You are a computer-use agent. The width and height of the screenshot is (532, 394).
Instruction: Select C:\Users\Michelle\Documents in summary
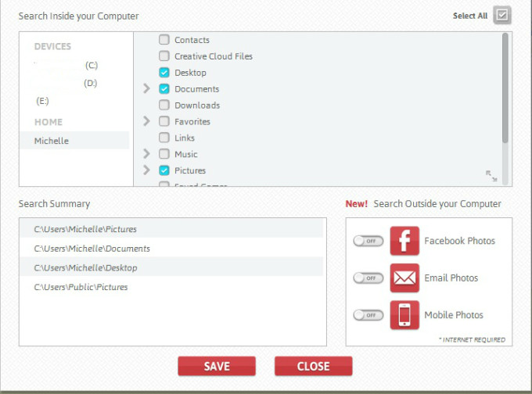coord(171,248)
